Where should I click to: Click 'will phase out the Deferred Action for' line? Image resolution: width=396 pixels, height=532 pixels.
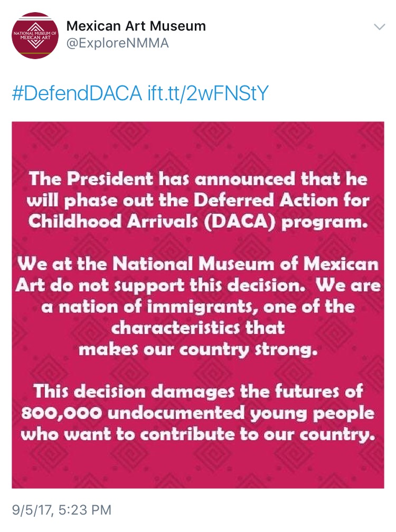click(198, 201)
